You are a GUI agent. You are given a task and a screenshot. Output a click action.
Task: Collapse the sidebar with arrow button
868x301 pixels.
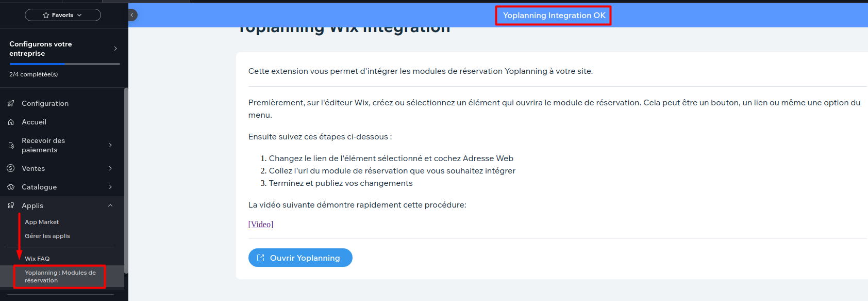point(132,15)
